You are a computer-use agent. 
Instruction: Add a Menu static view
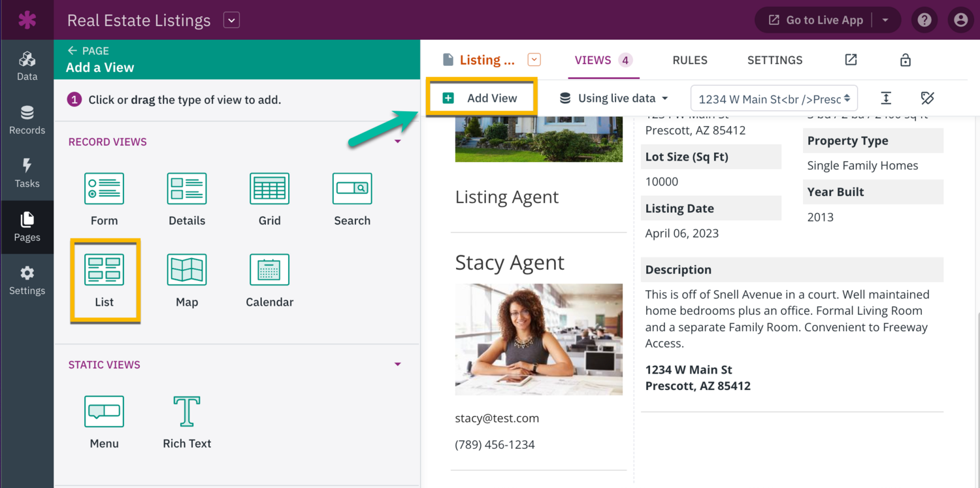(x=104, y=412)
